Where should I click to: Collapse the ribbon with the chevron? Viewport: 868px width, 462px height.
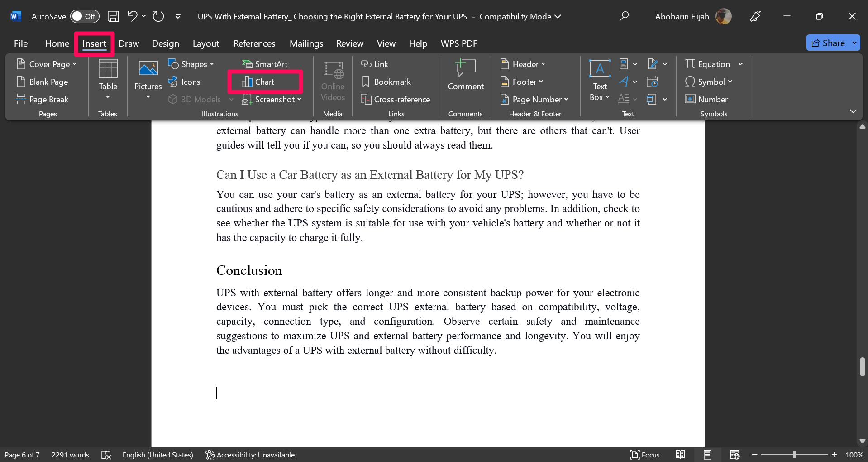(854, 111)
